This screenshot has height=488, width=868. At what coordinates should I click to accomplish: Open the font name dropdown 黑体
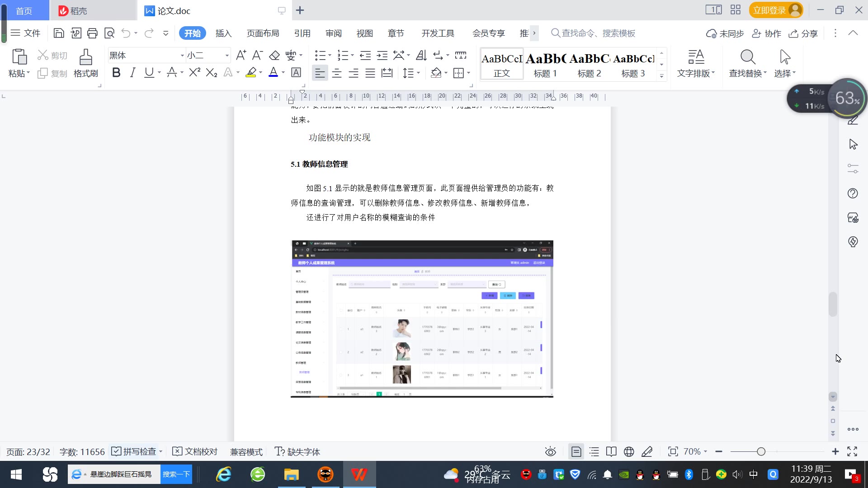[182, 56]
